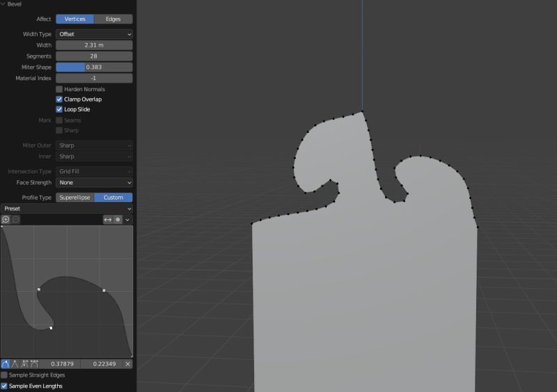Toggle Harden Normals checkbox
The width and height of the screenshot is (557, 392).
59,89
